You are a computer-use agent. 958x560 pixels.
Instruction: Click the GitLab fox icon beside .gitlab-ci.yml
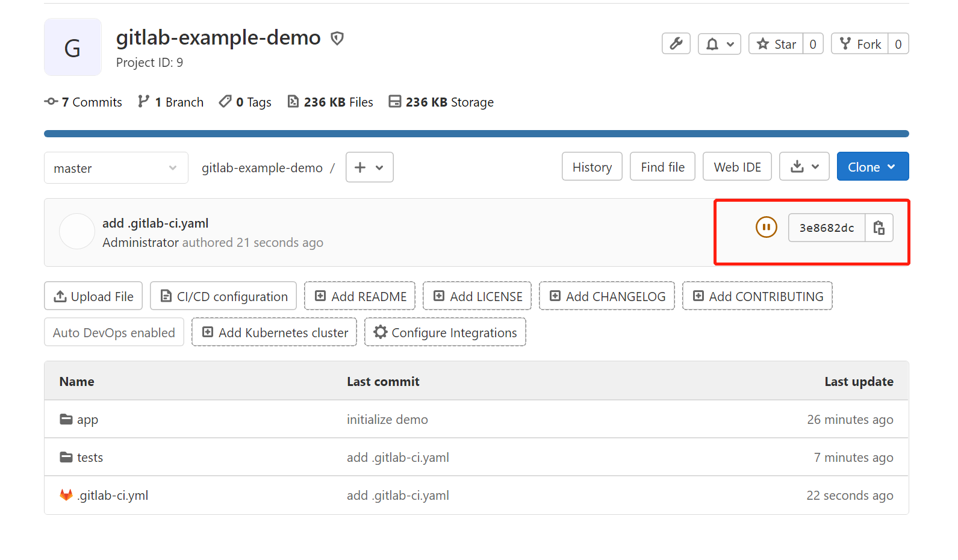(66, 495)
